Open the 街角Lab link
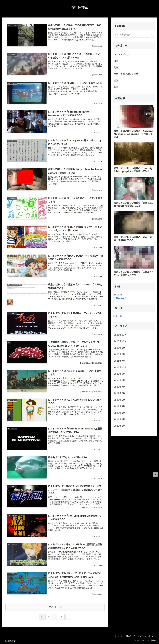The image size is (159, 644). [117, 316]
